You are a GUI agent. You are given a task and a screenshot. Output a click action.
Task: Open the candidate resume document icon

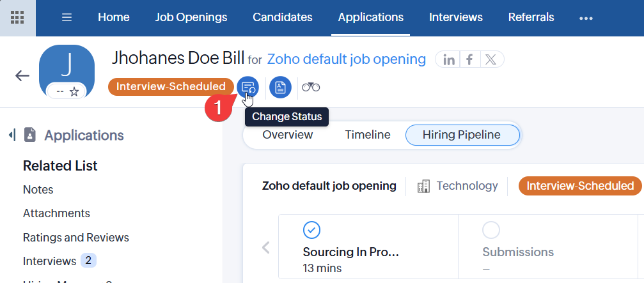pyautogui.click(x=280, y=87)
